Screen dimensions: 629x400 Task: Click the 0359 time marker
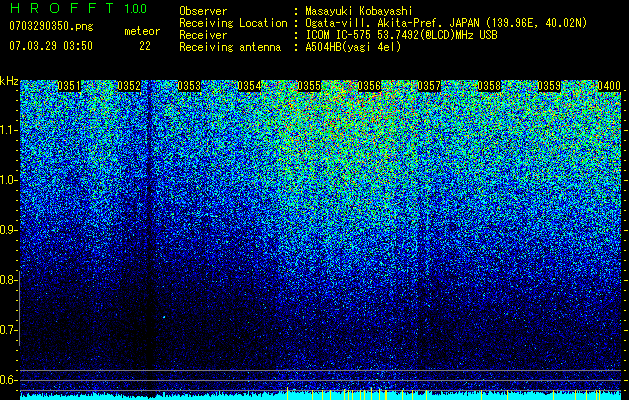(x=549, y=86)
